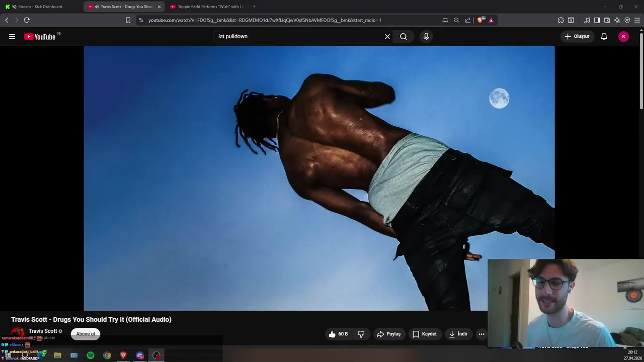The height and width of the screenshot is (362, 644).
Task: Open the tab search toolbar icon
Action: pyautogui.click(x=571, y=20)
